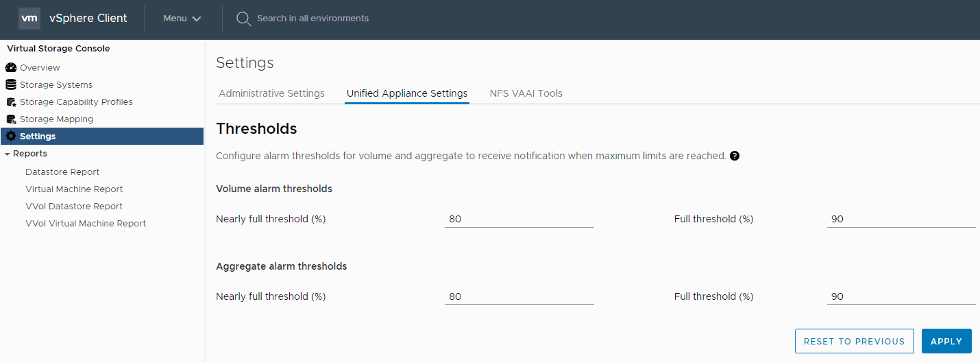Select the Unified Appliance Settings tab

click(x=407, y=93)
